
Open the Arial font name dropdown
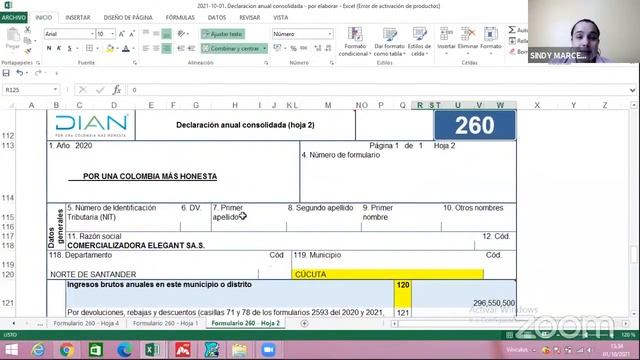pos(92,34)
